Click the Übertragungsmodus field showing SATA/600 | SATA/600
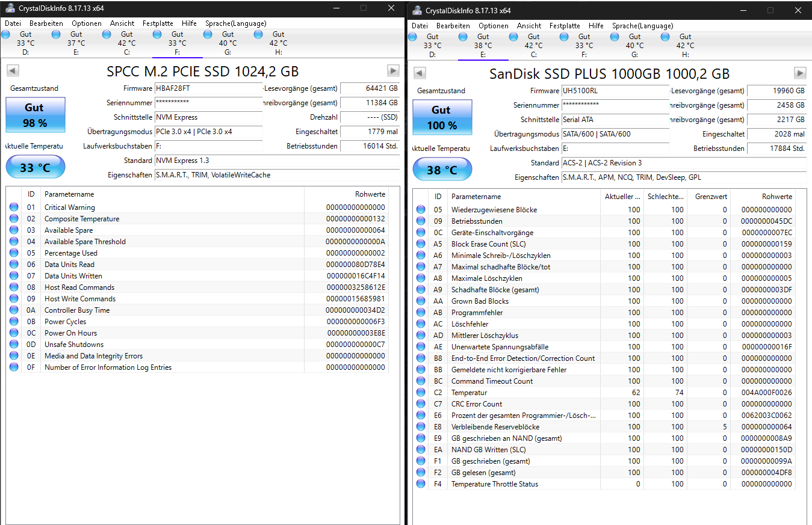 click(615, 134)
